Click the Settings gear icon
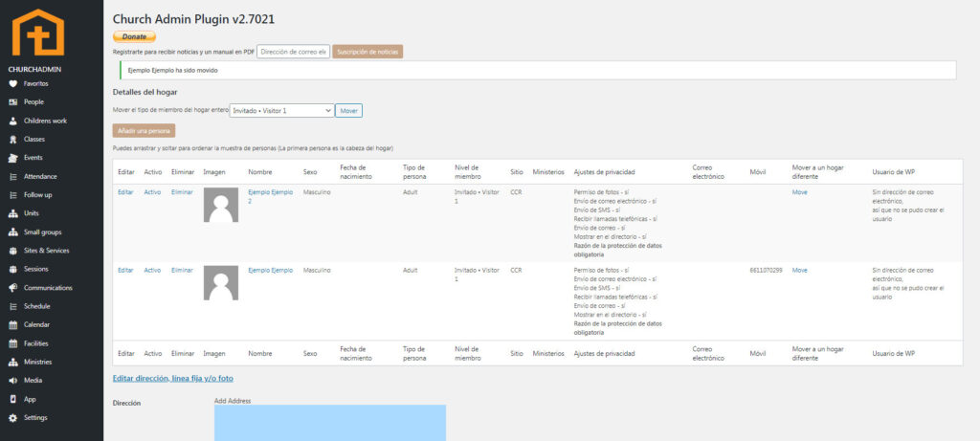The height and width of the screenshot is (441, 980). tap(12, 418)
